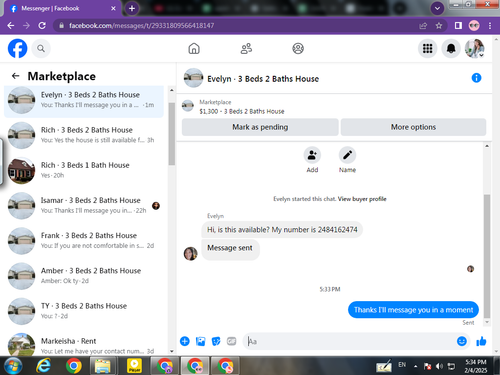Open the TY 3 Beds 2 Baths House chat
This screenshot has height=375, width=500.
[x=84, y=311]
